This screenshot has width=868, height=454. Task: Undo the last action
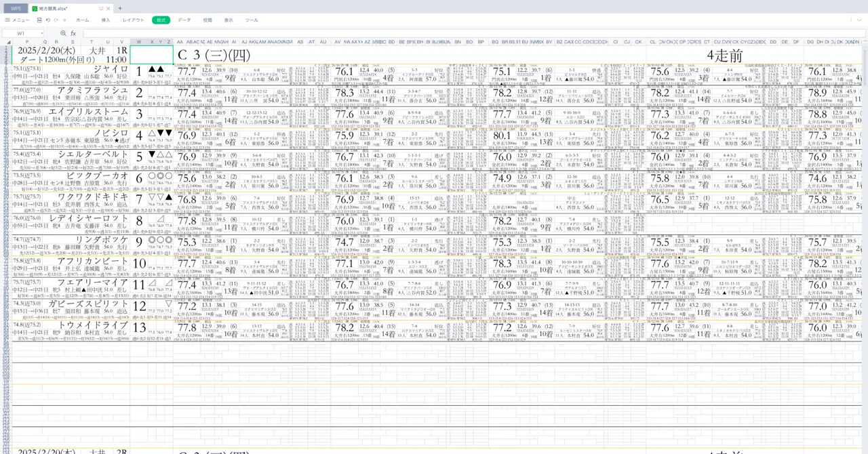[x=47, y=20]
